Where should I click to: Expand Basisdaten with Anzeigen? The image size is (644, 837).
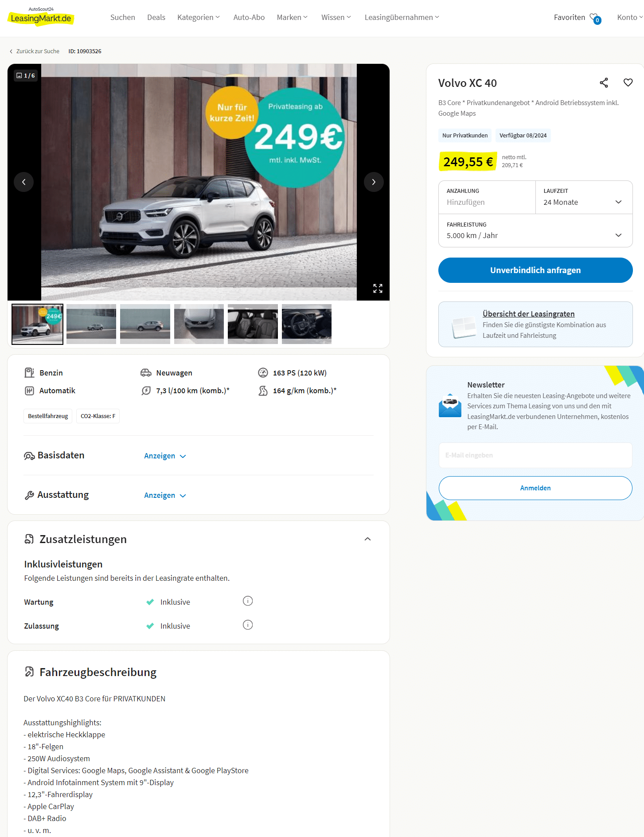pyautogui.click(x=165, y=456)
